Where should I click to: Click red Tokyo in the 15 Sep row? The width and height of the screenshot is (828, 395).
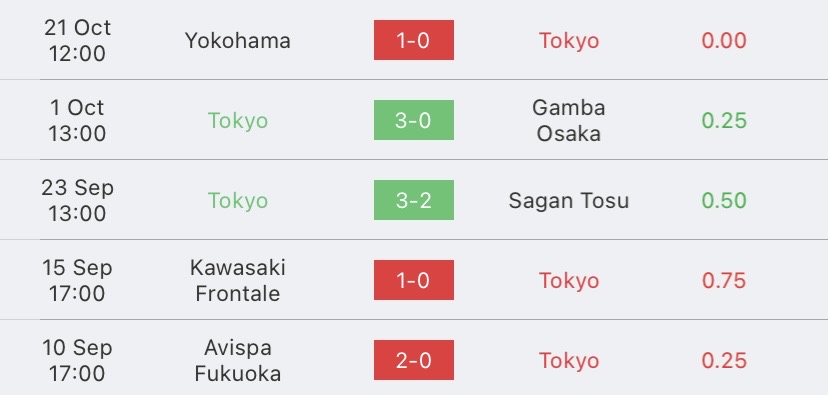click(x=569, y=280)
